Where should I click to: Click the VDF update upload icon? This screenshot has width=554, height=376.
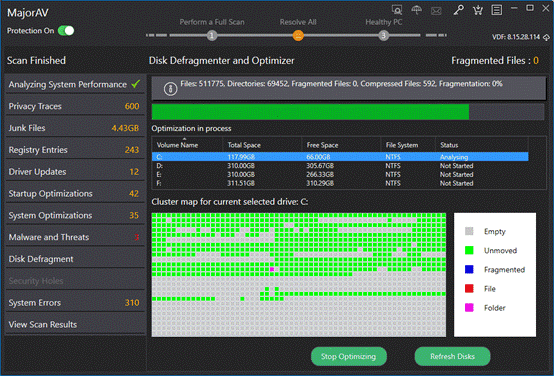pyautogui.click(x=546, y=37)
